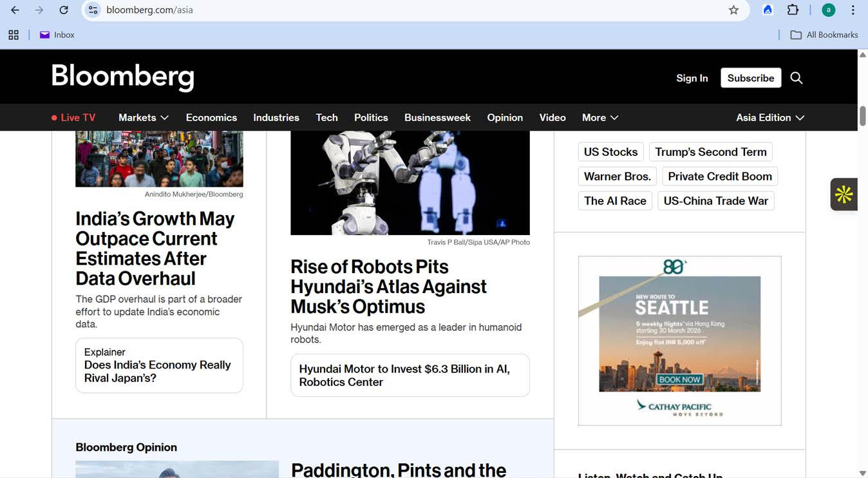Select the Warner Bros. topic tag
The width and height of the screenshot is (868, 478).
click(x=618, y=177)
